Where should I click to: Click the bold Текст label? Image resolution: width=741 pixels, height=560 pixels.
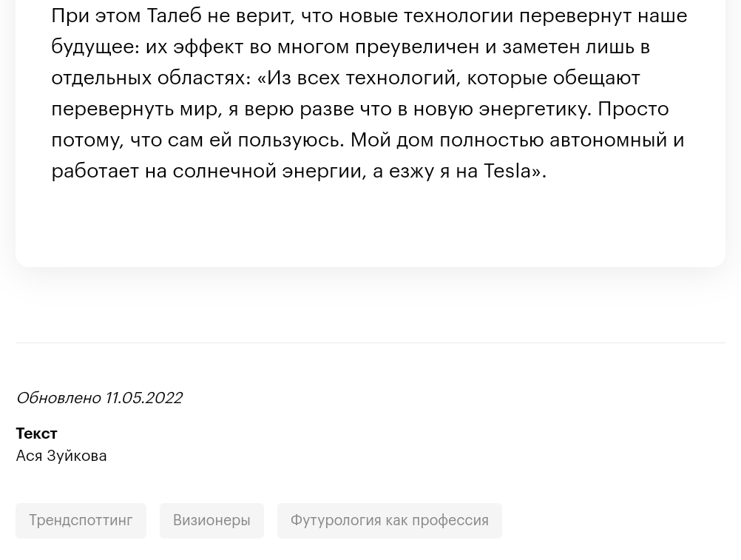[37, 434]
